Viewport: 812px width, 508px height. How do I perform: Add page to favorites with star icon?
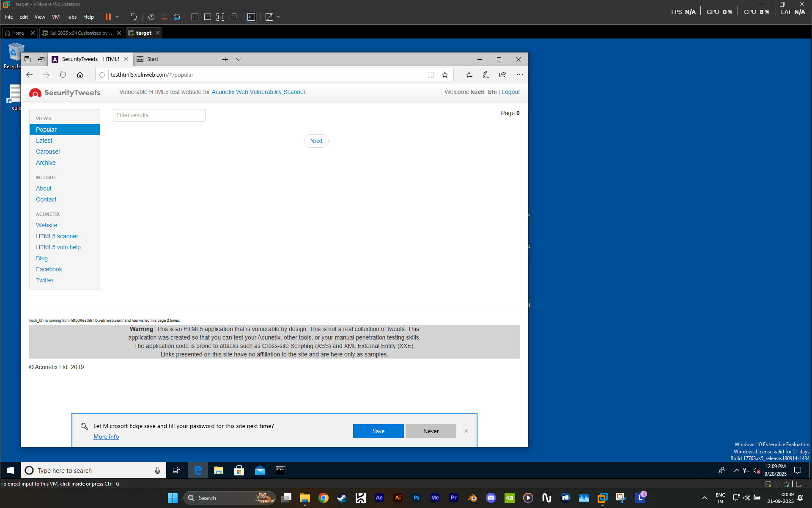[445, 75]
